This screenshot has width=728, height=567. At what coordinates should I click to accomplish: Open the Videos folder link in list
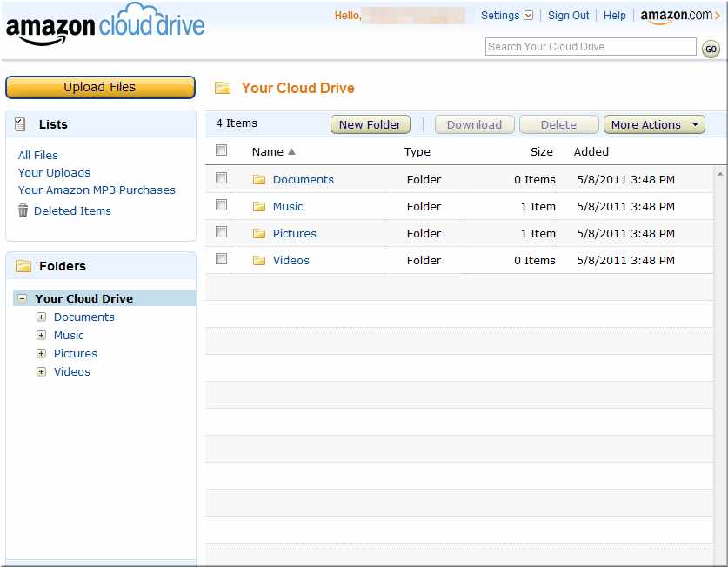(x=291, y=261)
